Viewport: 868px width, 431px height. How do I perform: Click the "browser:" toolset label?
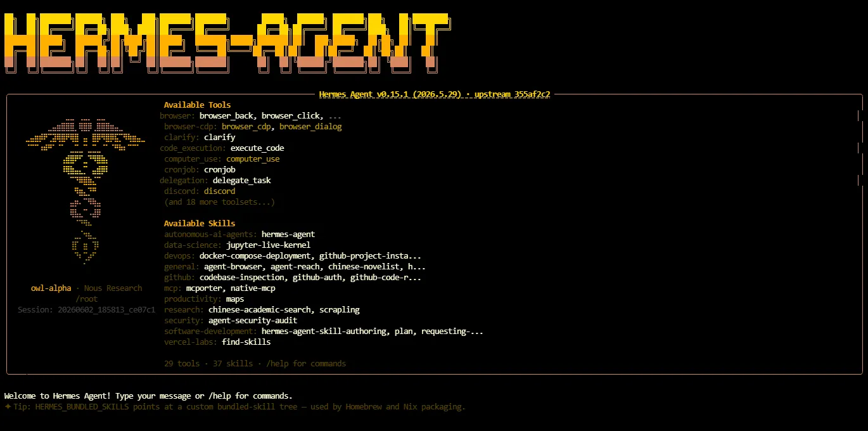coord(177,116)
